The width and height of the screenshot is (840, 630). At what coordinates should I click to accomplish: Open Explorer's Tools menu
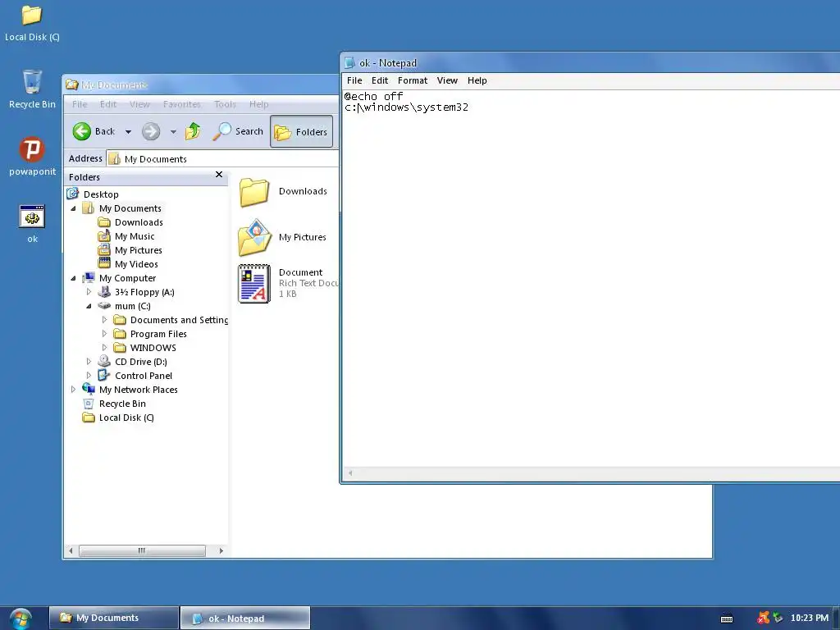point(225,104)
